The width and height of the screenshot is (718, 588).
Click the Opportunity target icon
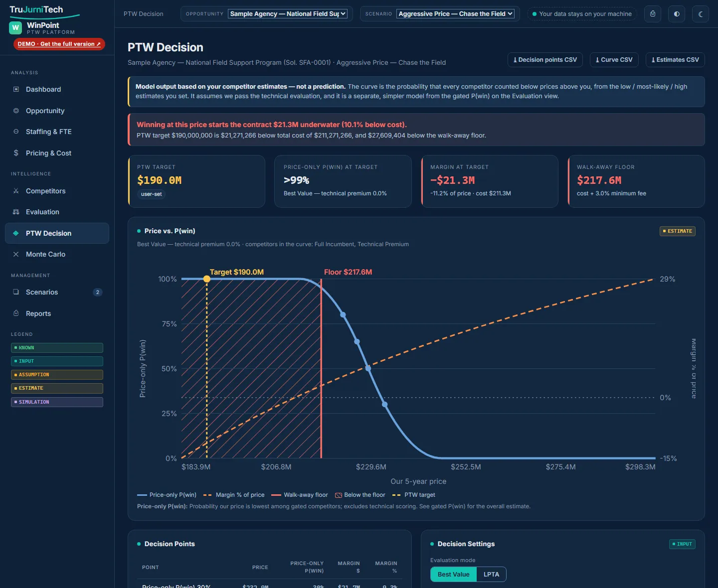click(x=16, y=111)
